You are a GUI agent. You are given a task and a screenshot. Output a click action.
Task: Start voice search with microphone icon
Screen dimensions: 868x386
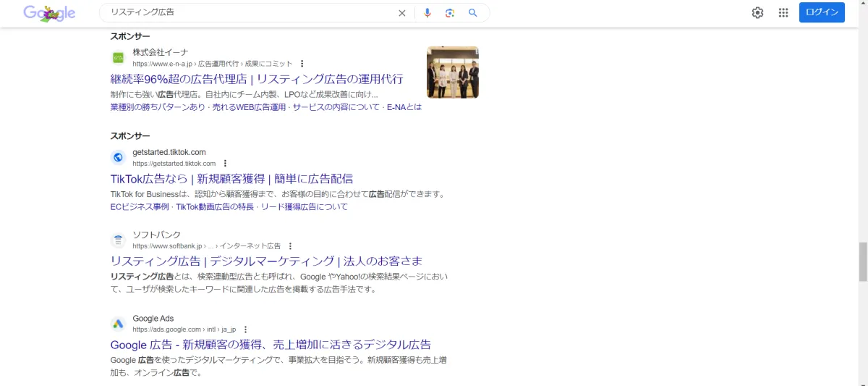tap(427, 13)
